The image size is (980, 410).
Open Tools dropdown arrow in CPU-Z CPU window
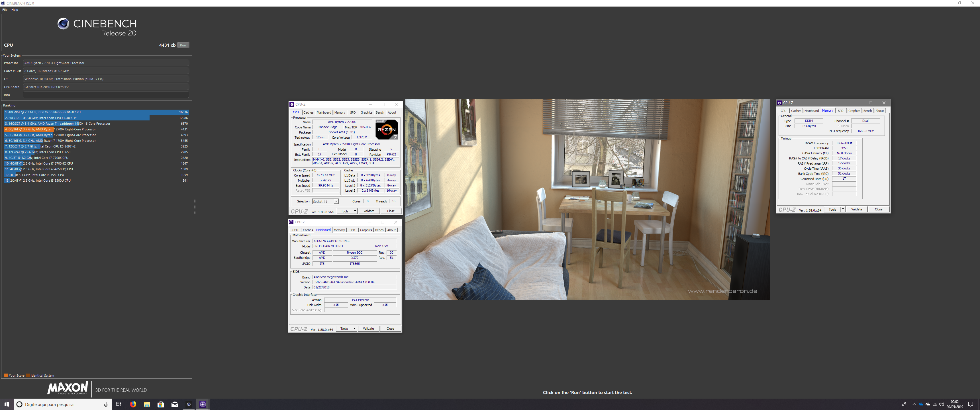tap(355, 211)
